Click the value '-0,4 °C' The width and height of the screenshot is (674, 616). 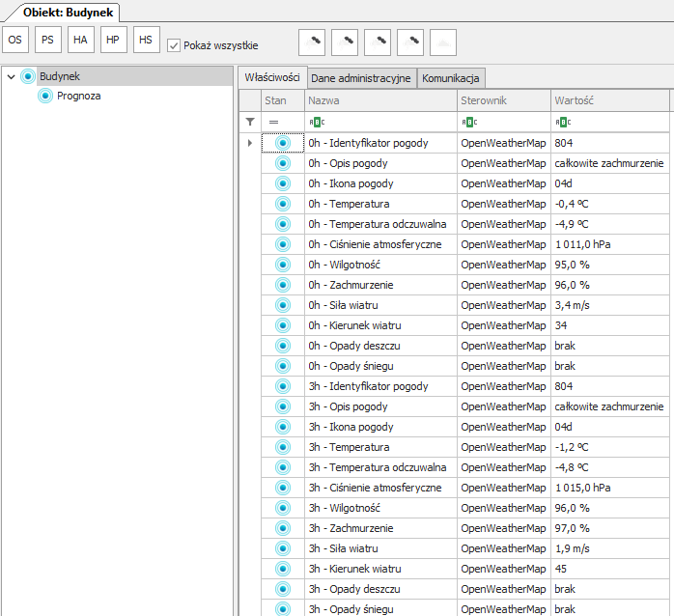point(572,204)
